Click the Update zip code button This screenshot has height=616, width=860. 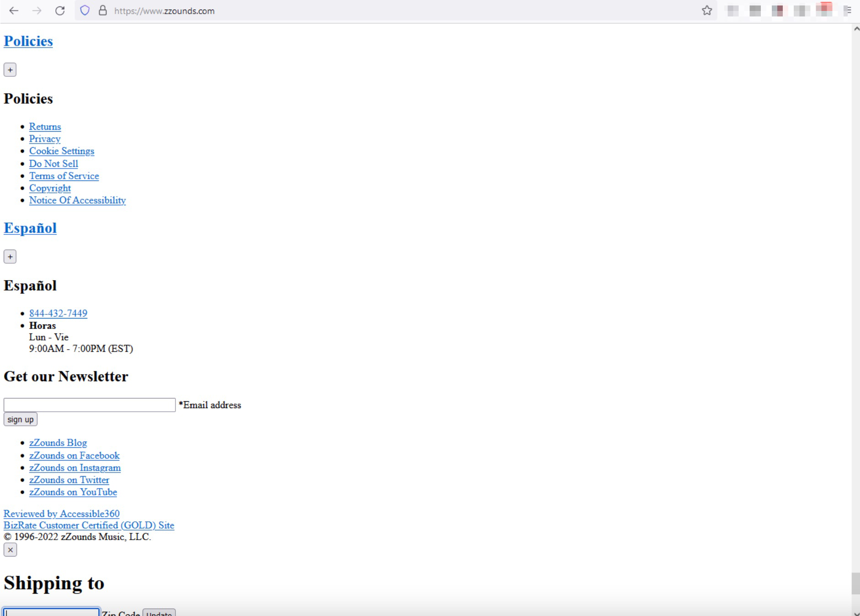point(159,613)
